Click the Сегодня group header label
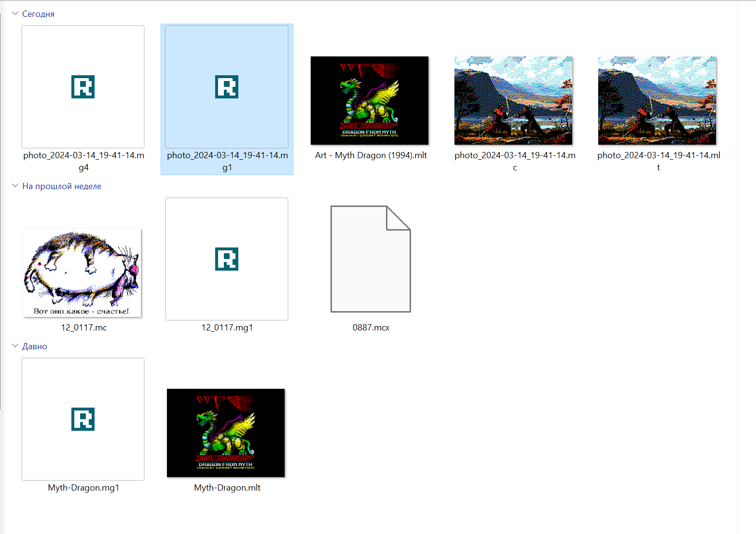The image size is (756, 534). 38,14
